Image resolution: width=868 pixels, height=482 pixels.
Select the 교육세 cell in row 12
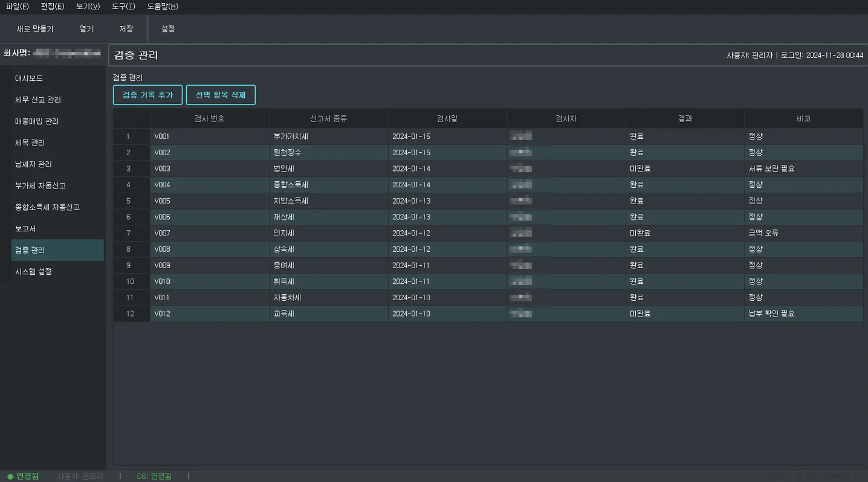click(328, 313)
